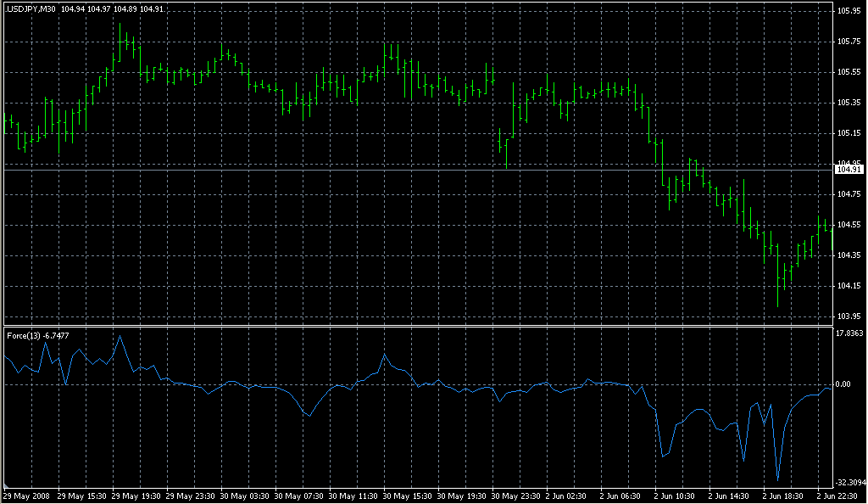Click the 17.8363 indicator scale value
The height and width of the screenshot is (504, 868).
[850, 333]
